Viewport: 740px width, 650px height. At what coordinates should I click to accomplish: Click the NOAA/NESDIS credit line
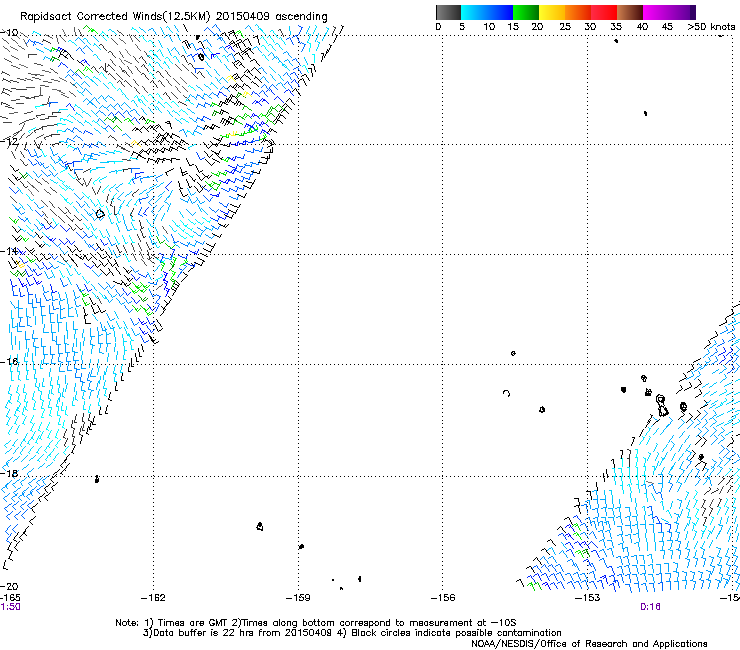[589, 643]
